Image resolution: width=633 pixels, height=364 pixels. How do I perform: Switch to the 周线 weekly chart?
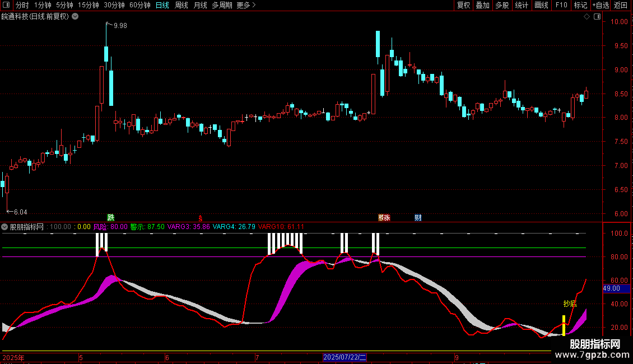click(181, 5)
